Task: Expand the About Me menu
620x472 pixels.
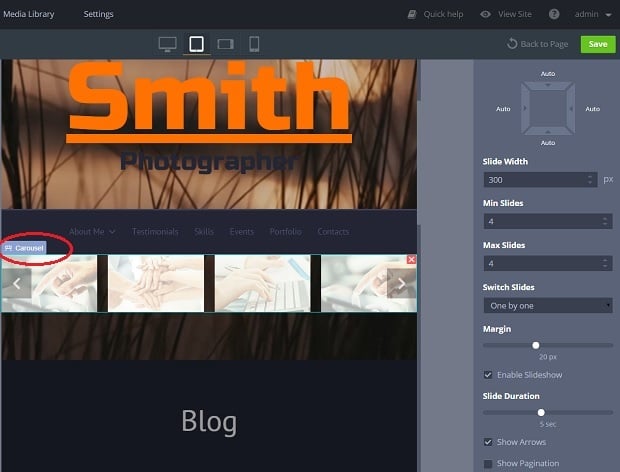Action: pos(91,231)
